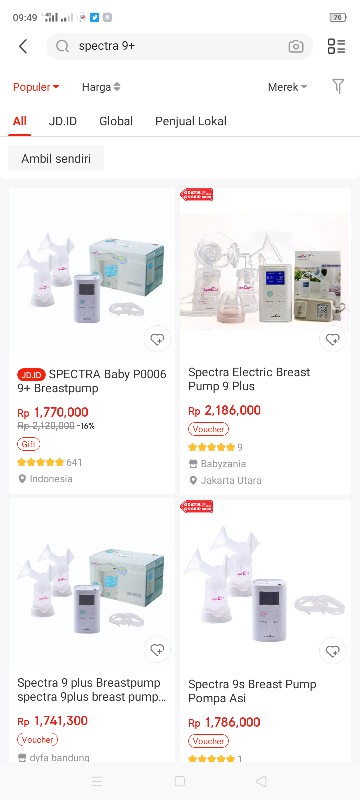The image size is (360, 800).
Task: Open Spectra Electric Breast Pump 9 Plus title
Action: (249, 379)
